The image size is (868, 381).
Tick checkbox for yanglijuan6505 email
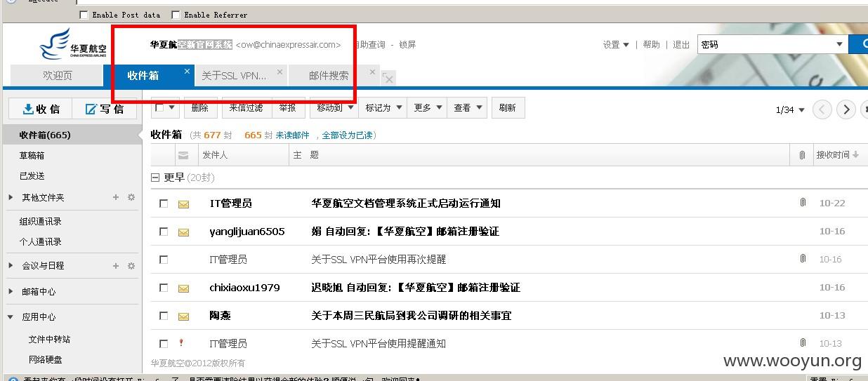164,232
